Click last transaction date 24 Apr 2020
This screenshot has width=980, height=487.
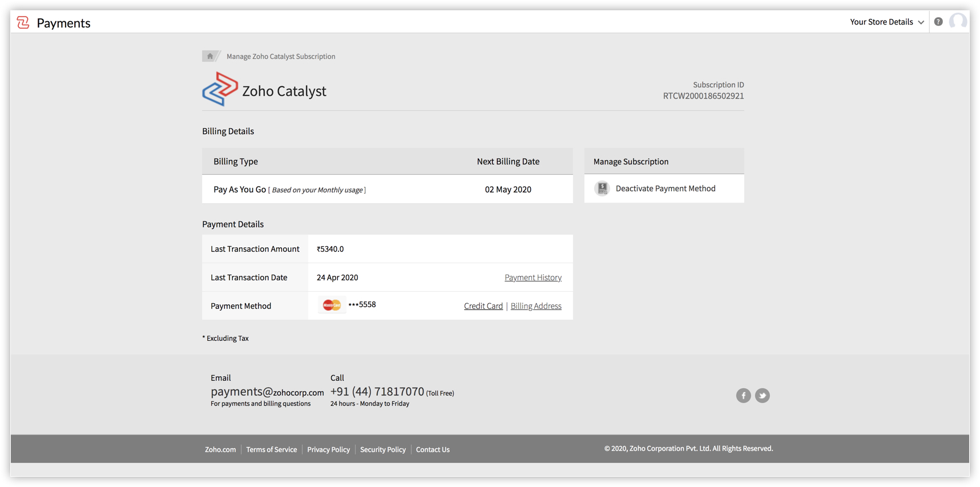(337, 277)
